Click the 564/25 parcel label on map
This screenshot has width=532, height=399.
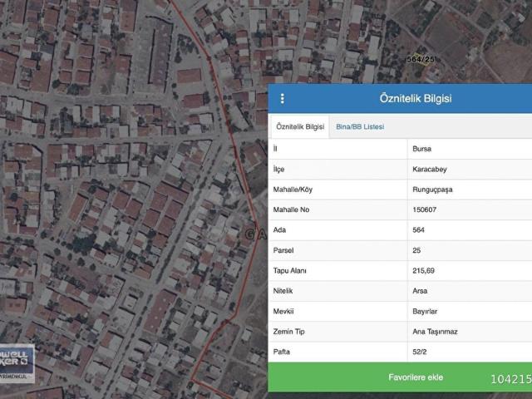[x=421, y=59]
